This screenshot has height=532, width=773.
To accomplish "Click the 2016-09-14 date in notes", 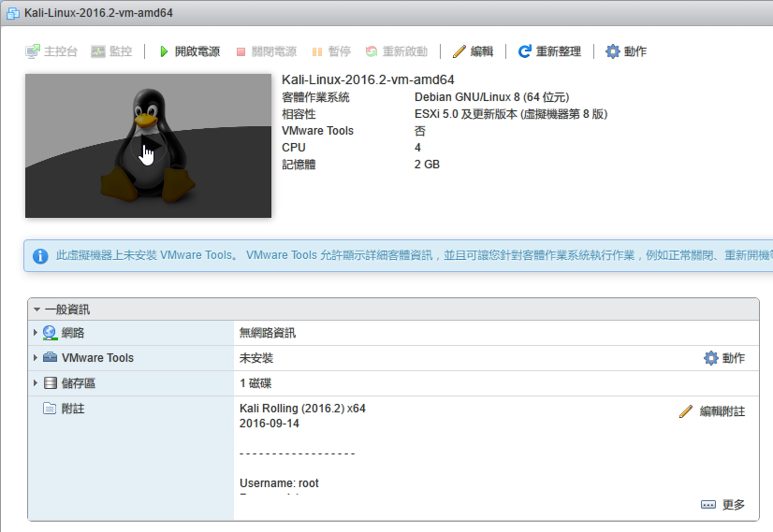I will pyautogui.click(x=270, y=424).
